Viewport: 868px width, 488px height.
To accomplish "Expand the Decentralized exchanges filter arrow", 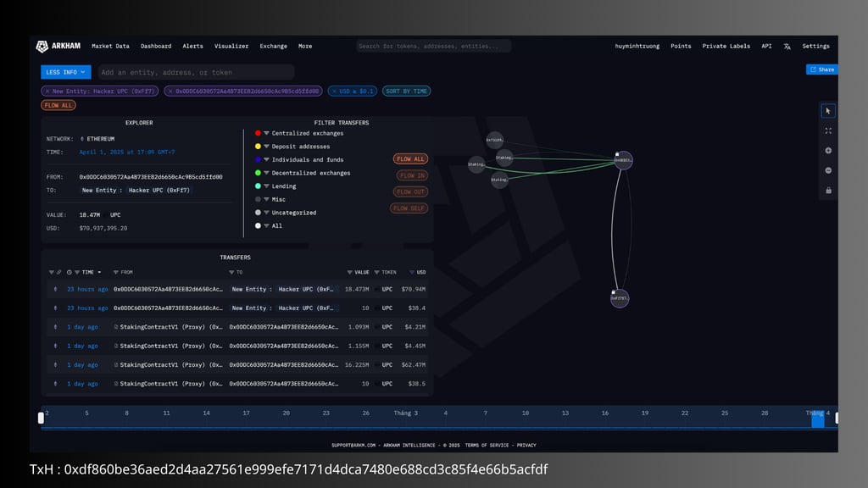I will click(266, 173).
